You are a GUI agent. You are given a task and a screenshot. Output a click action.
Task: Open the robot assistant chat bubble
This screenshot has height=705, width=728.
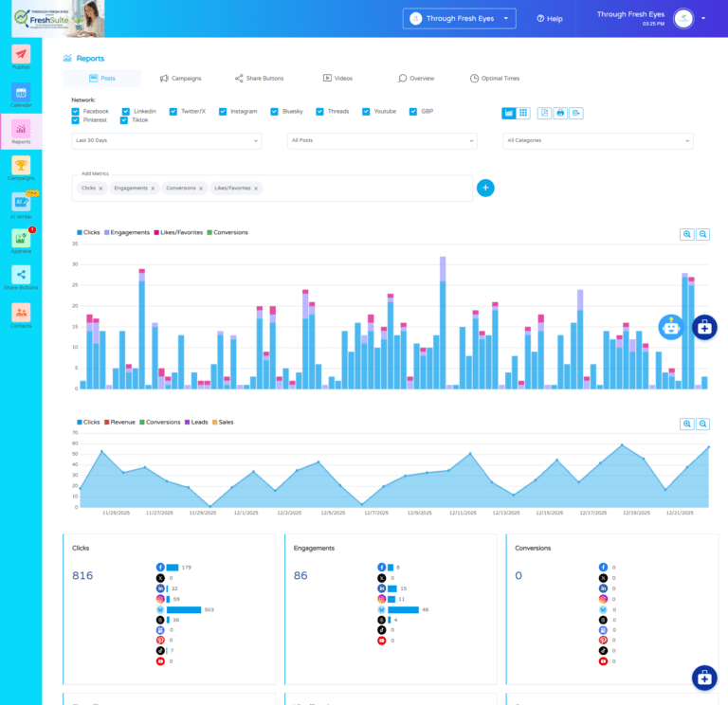(671, 327)
